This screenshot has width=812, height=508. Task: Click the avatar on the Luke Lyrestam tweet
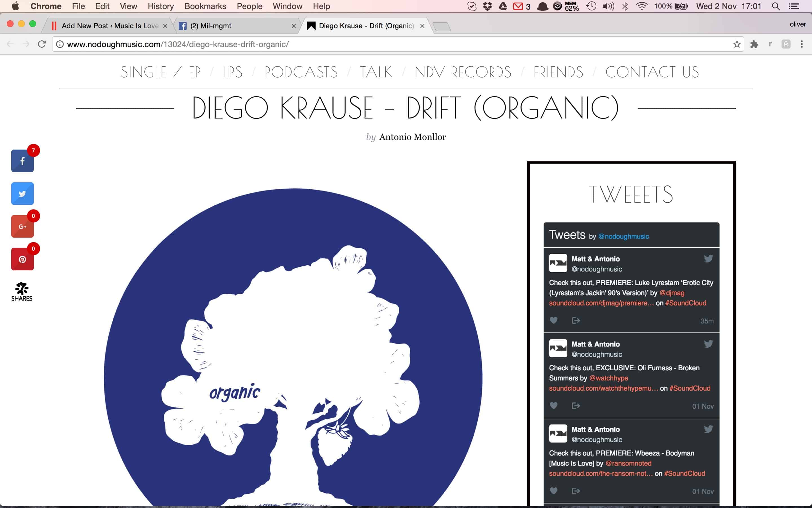click(x=558, y=263)
